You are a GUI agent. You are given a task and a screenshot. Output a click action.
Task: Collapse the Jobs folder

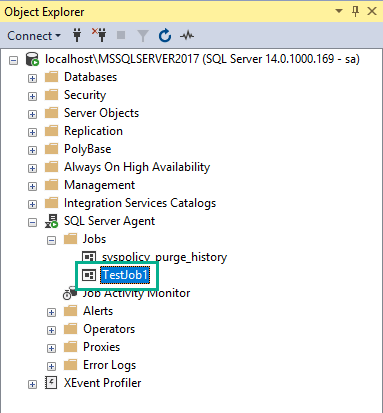click(51, 240)
